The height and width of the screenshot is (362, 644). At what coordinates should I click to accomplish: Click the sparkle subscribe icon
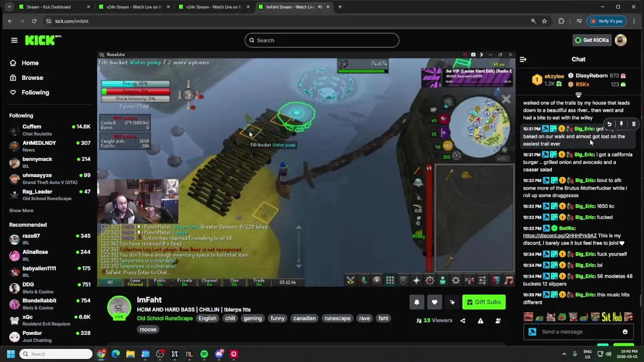coord(452,302)
